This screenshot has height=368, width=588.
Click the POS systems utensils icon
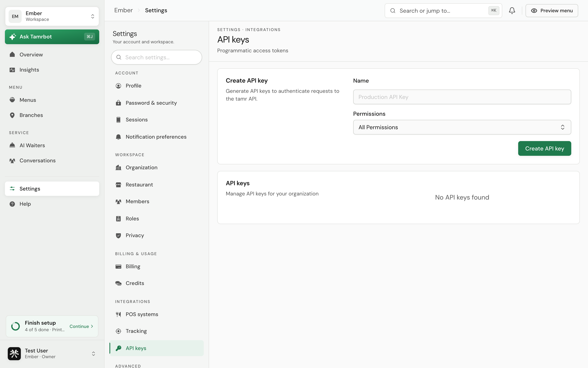tap(118, 314)
